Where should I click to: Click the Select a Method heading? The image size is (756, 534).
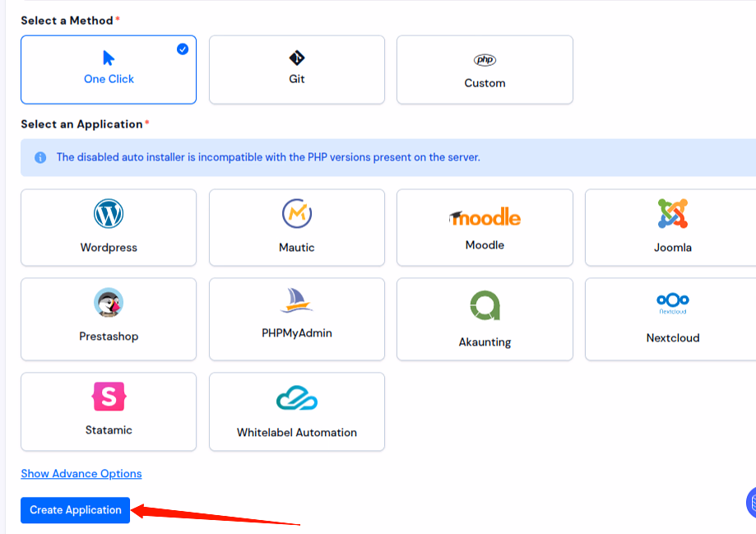[67, 21]
